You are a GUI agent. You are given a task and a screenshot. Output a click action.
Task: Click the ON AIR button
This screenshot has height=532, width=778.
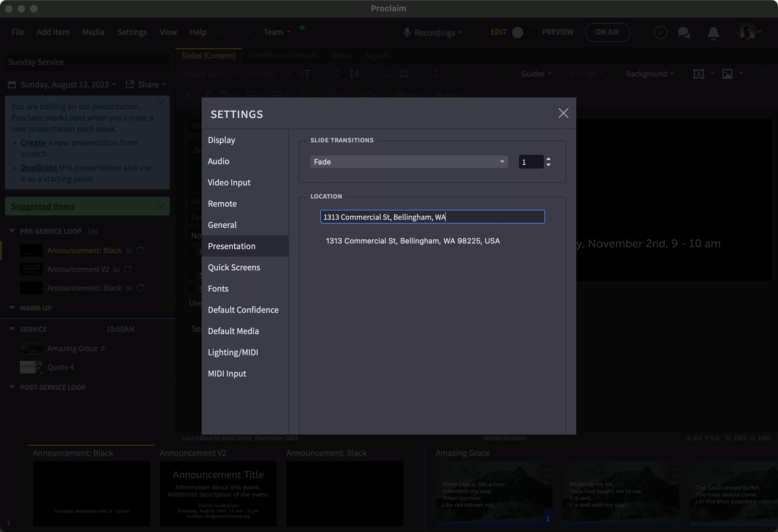[x=607, y=32]
